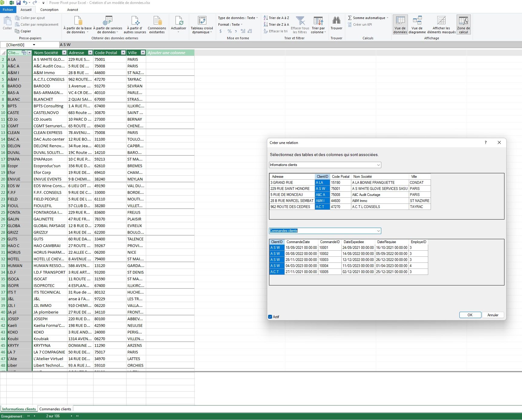The image size is (522, 420).
Task: Click OK in the Créer une relation dialog
Action: coord(470,315)
